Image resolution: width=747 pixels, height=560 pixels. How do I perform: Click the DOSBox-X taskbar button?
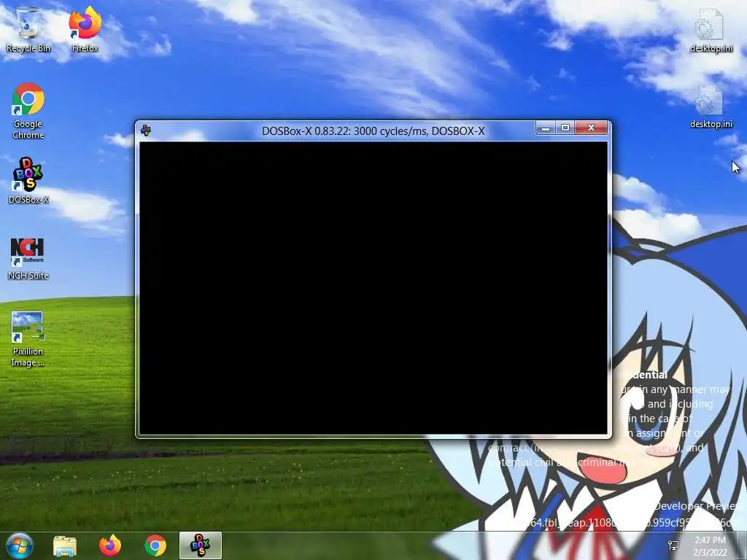point(201,545)
